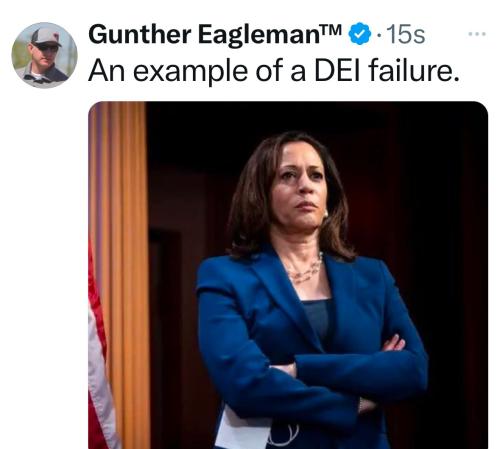Open the three-dot more options menu
Image resolution: width=500 pixels, height=449 pixels.
[x=477, y=34]
